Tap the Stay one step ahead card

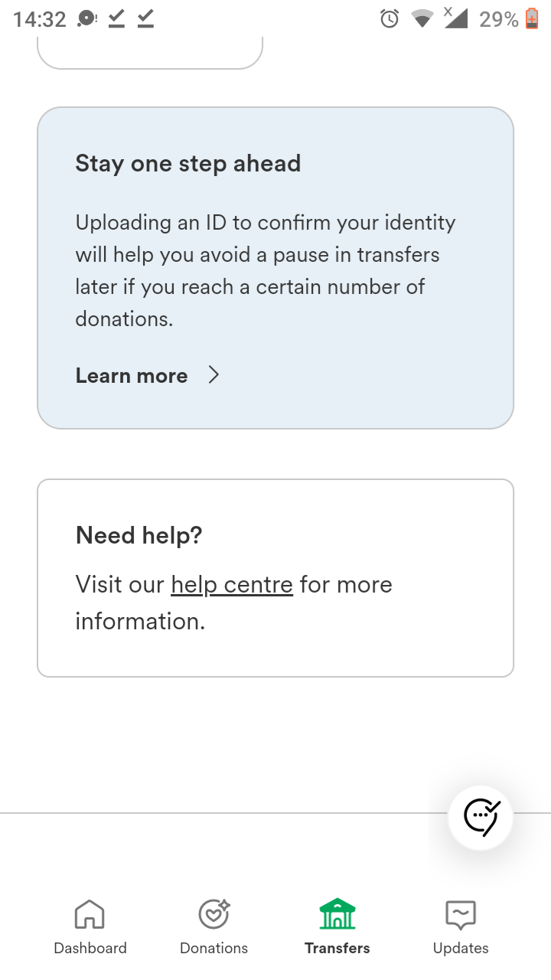[x=275, y=268]
